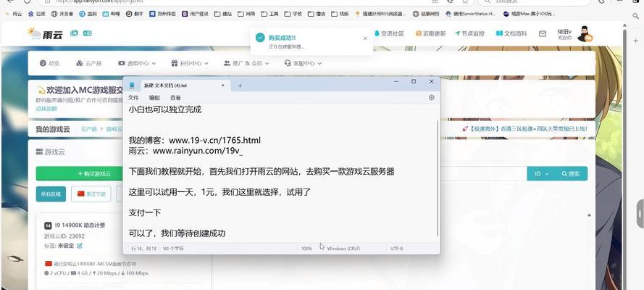This screenshot has height=290, width=644.
Task: Click the I9 14900K 动态计费 server title
Action: click(x=80, y=225)
